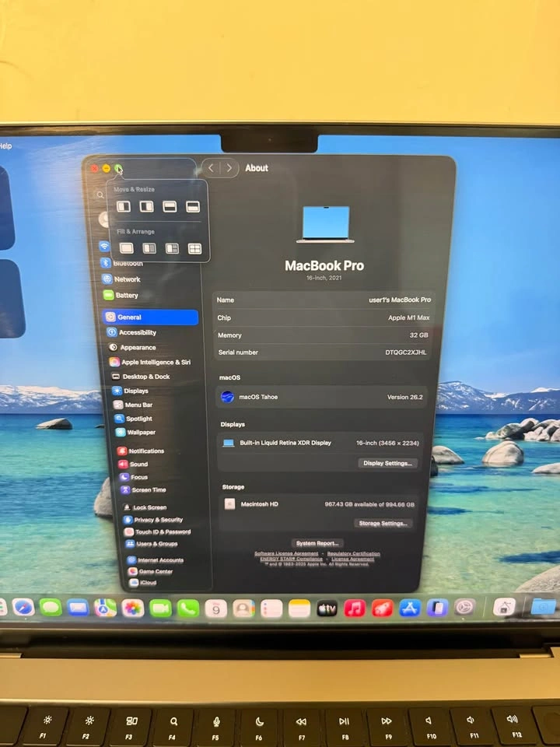Open Messages from the Dock

[x=51, y=608]
